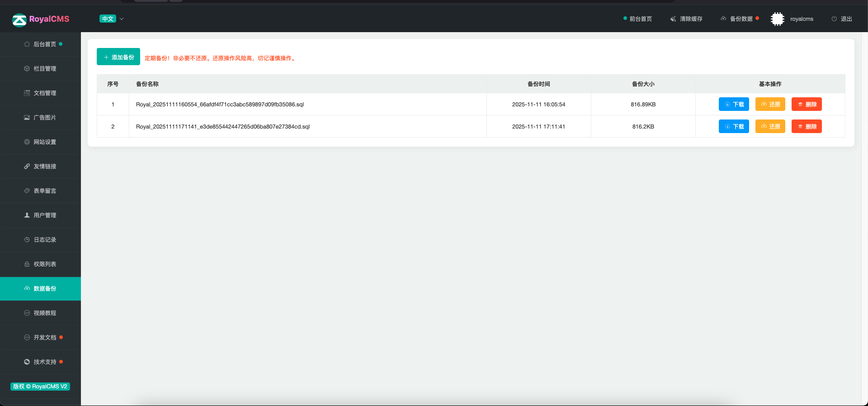Open the 前台首页 link in header
The height and width of the screenshot is (406, 868).
pos(640,19)
